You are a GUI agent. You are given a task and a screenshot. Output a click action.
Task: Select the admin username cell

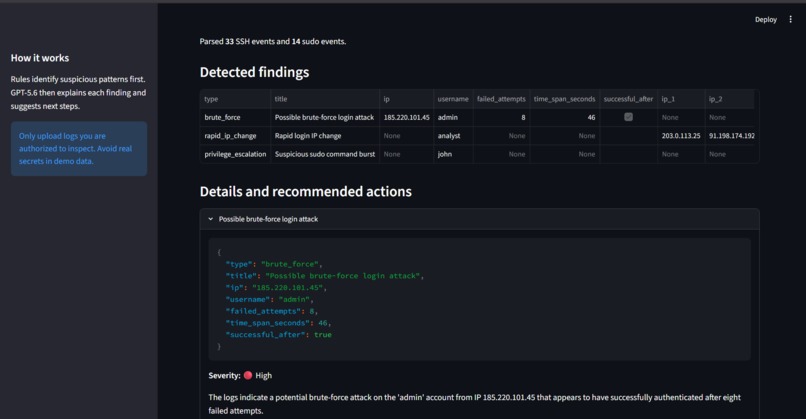click(453, 117)
